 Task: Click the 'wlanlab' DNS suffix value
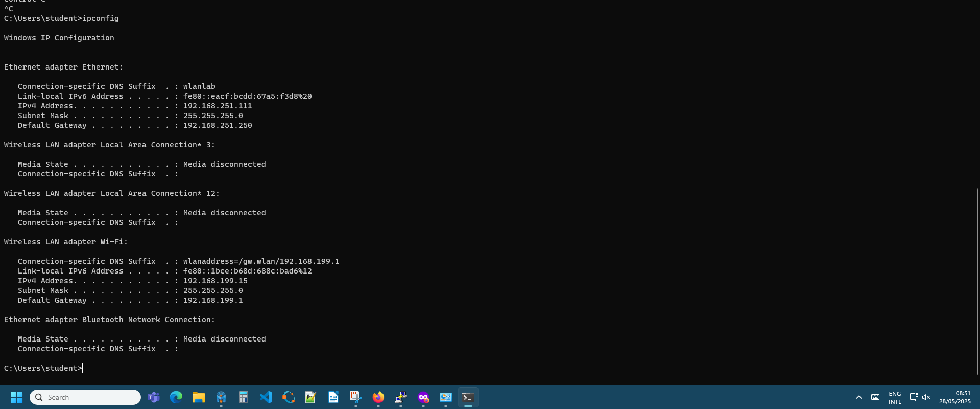[x=199, y=86]
